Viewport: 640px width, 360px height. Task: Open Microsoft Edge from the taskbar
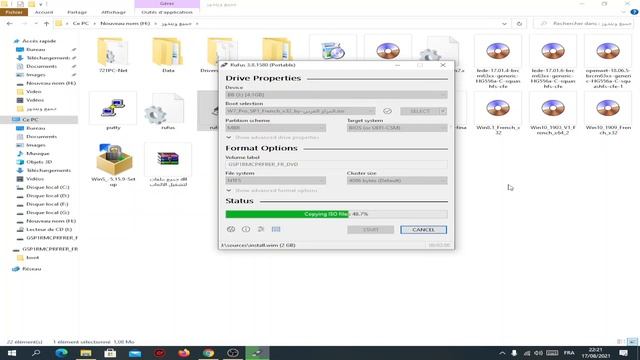pyautogui.click(x=61, y=353)
